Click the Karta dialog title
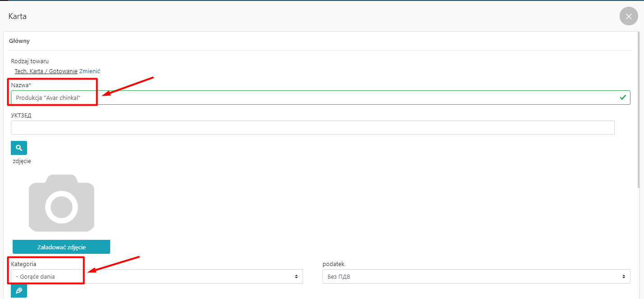The width and height of the screenshot is (644, 299). 18,16
